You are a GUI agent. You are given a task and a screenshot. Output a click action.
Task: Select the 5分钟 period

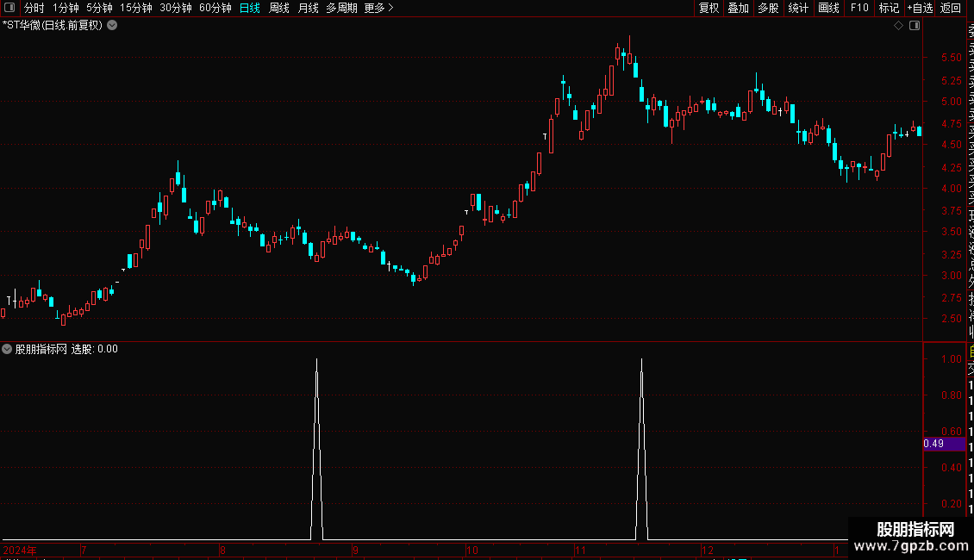coord(99,8)
